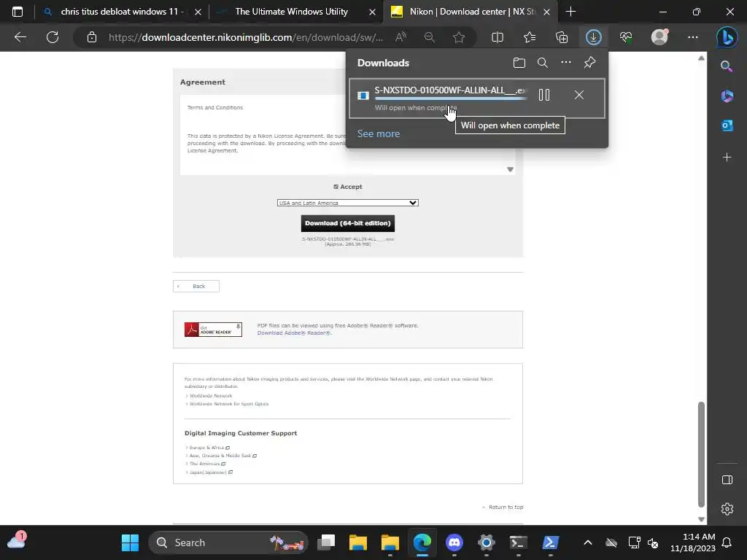Open sidebar settings gear icon
The image size is (747, 560).
[x=727, y=509]
